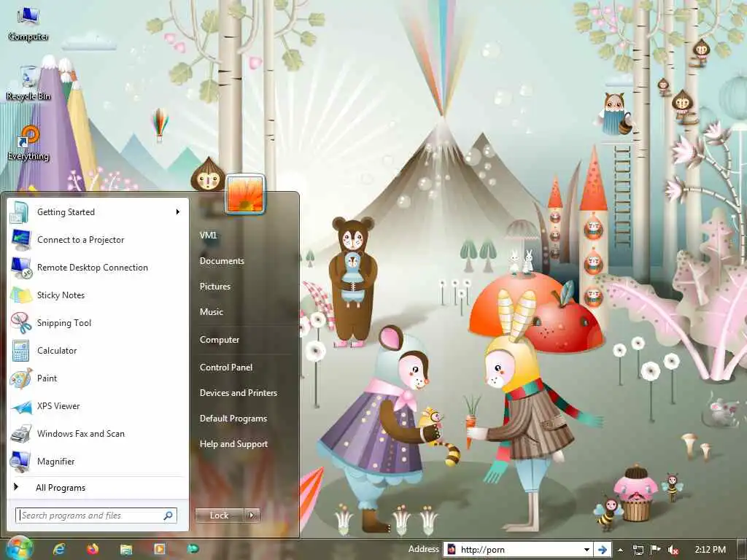Screen dimensions: 747x560
Task: Click the Windows Fax and Scan icon
Action: click(x=20, y=433)
